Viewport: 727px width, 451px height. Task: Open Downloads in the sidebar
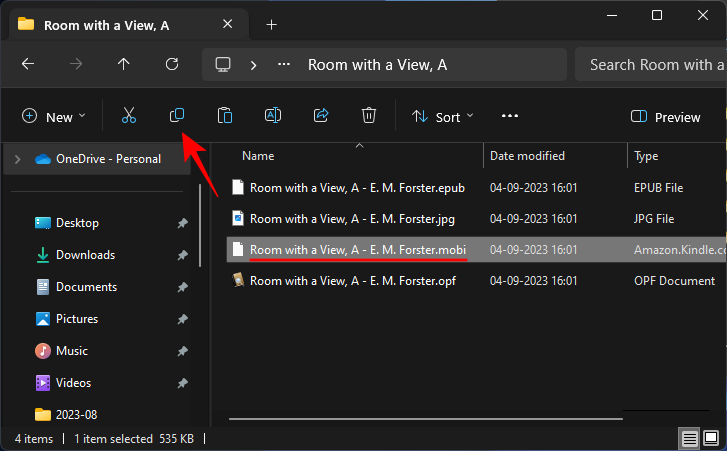(x=85, y=255)
